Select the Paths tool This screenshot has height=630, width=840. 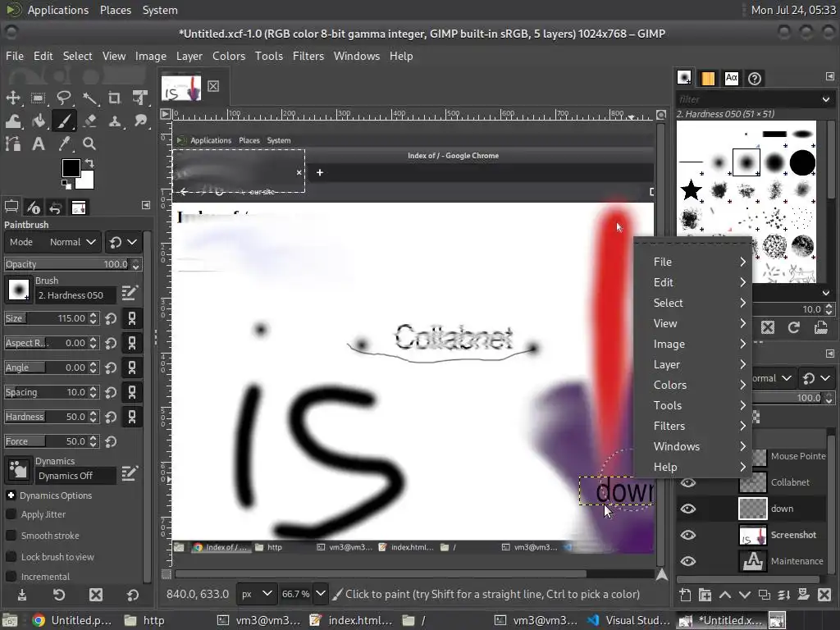coord(13,144)
